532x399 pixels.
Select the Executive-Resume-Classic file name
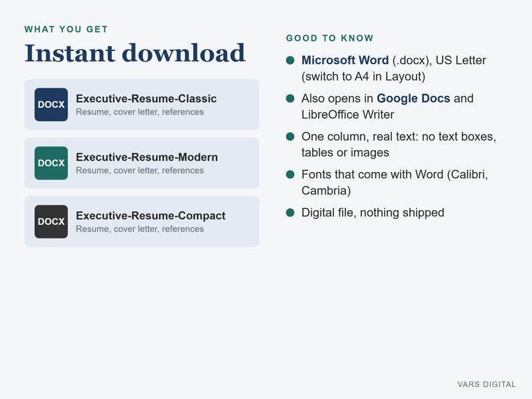(x=146, y=98)
